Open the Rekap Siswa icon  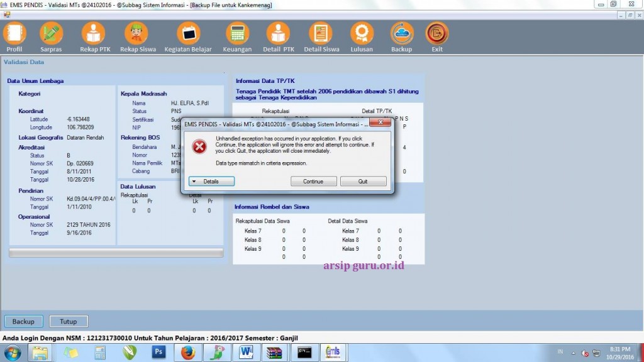coord(138,37)
